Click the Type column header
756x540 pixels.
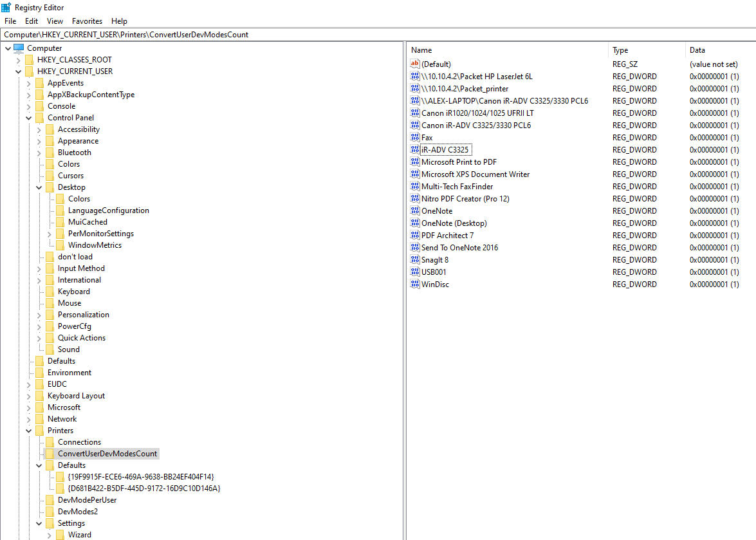647,50
